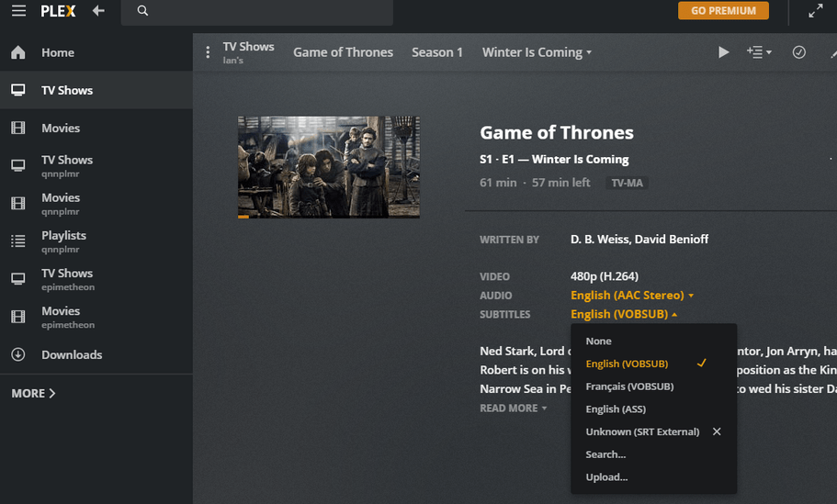Open the English (AAC Stereo) audio dropdown
837x504 pixels.
(632, 296)
